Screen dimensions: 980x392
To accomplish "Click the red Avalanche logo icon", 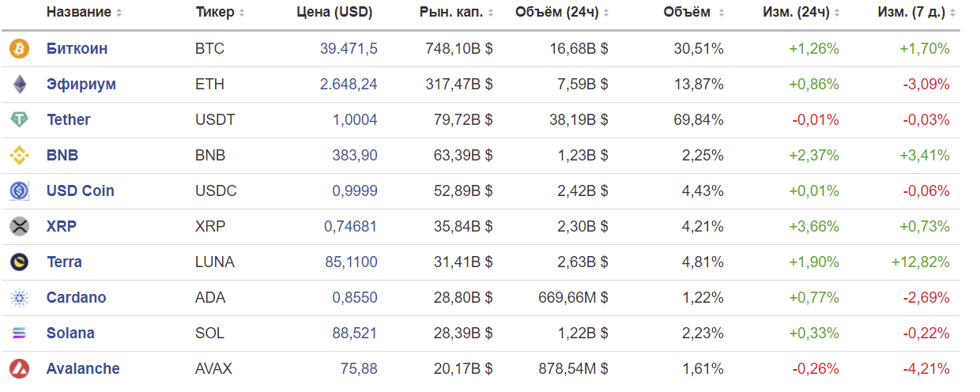I will pyautogui.click(x=19, y=369).
